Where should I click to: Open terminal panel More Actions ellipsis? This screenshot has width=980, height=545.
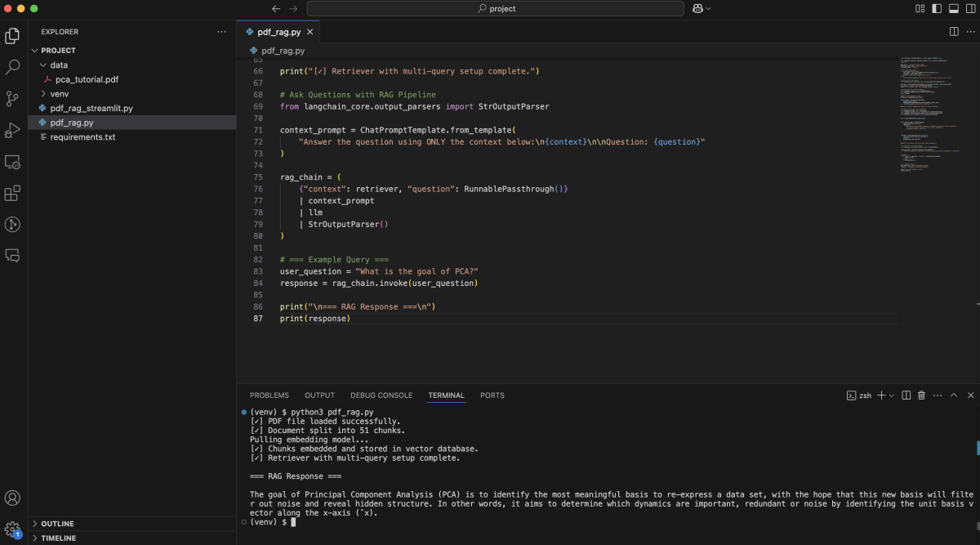[937, 395]
